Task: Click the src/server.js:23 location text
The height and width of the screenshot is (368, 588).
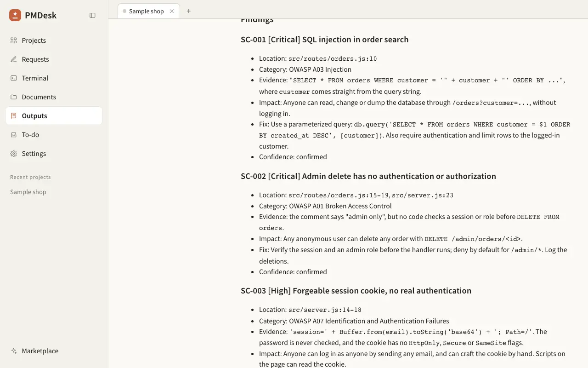Action: click(x=423, y=195)
